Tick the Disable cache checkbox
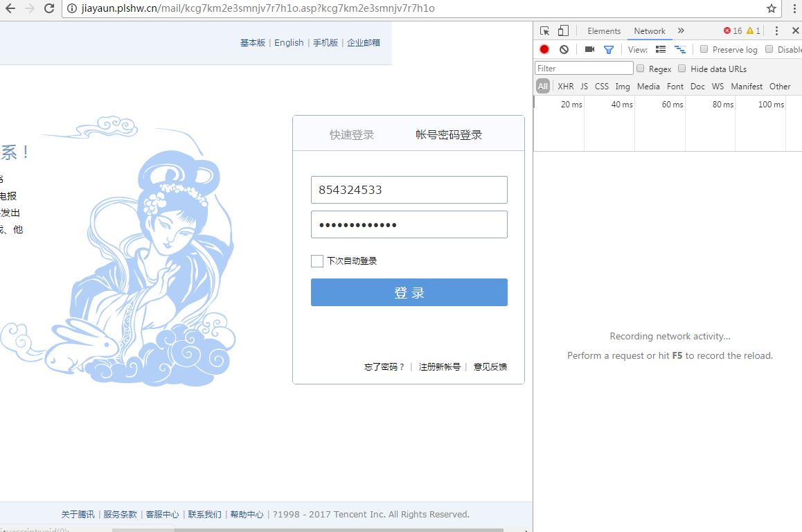 (769, 49)
